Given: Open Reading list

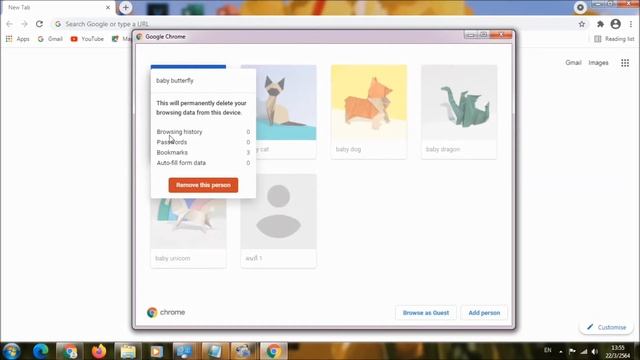Looking at the screenshot, I should pyautogui.click(x=614, y=39).
